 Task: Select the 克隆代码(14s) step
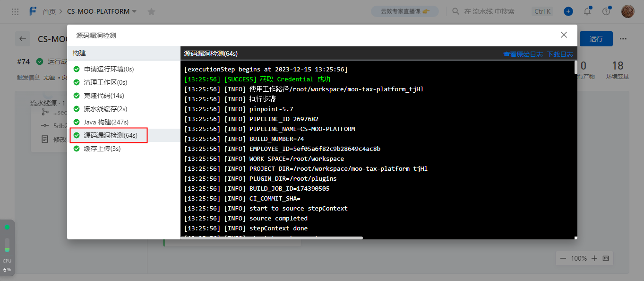pos(123,96)
